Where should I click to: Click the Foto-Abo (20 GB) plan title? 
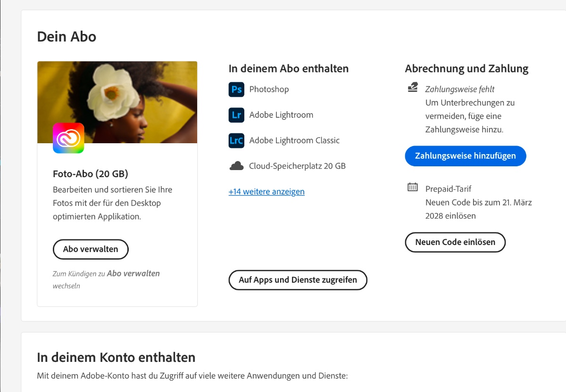tap(91, 174)
